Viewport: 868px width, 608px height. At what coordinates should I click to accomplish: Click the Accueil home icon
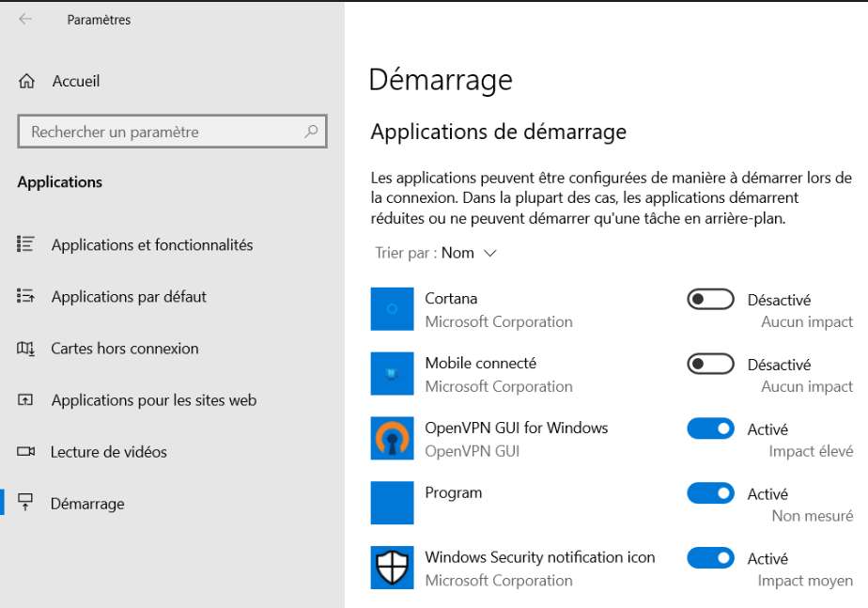[x=26, y=82]
